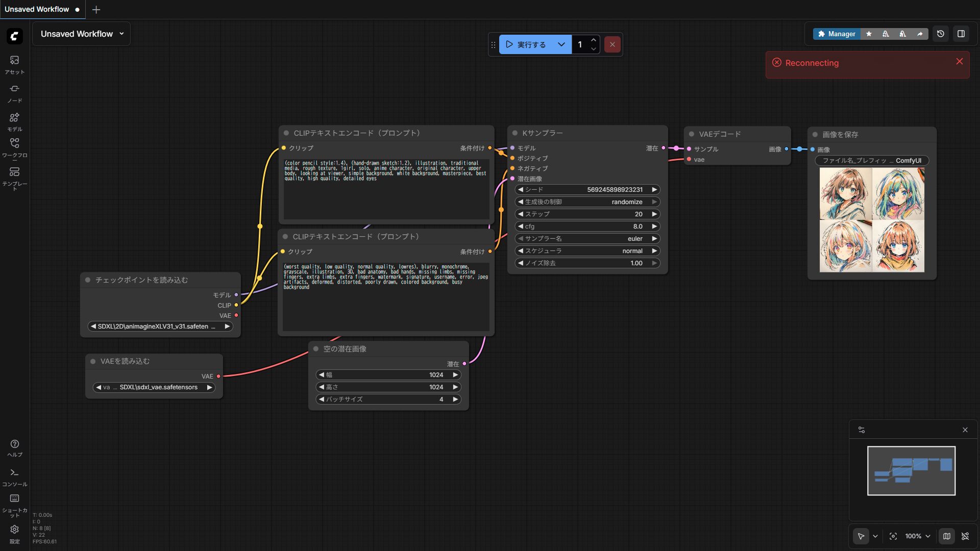The image size is (980, 551).
Task: Open the Node library sidebar
Action: pos(14,93)
